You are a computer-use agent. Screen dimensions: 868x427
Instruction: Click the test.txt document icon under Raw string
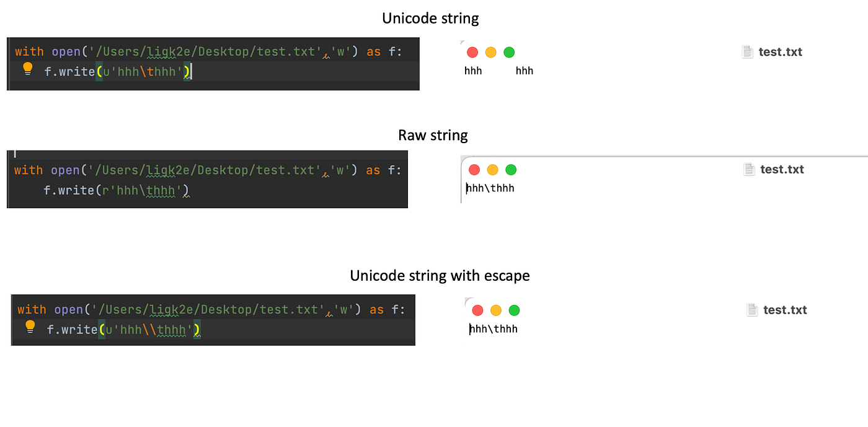pos(749,169)
